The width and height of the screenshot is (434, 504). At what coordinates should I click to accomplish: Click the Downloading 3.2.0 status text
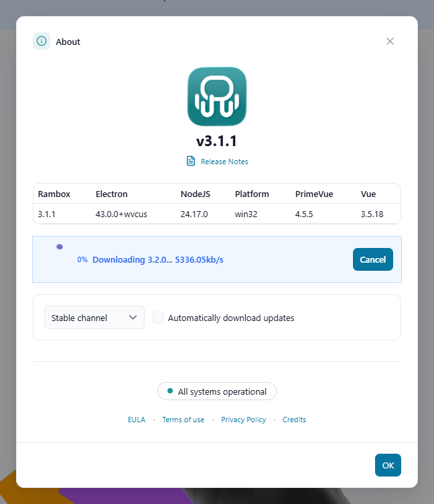[158, 259]
